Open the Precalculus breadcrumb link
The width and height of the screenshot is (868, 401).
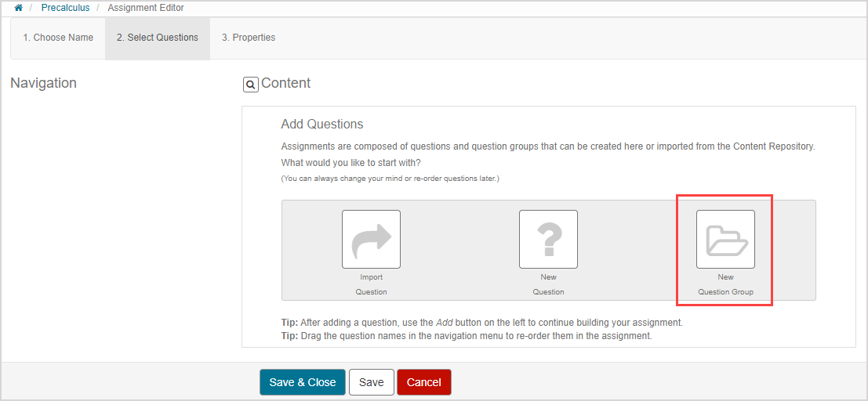pos(65,8)
